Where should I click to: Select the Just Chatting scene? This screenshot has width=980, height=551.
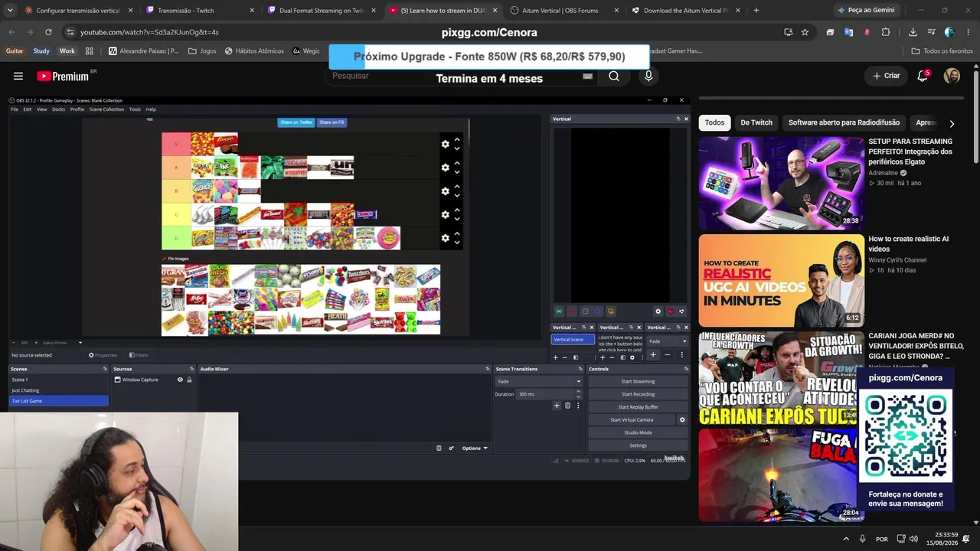(58, 390)
